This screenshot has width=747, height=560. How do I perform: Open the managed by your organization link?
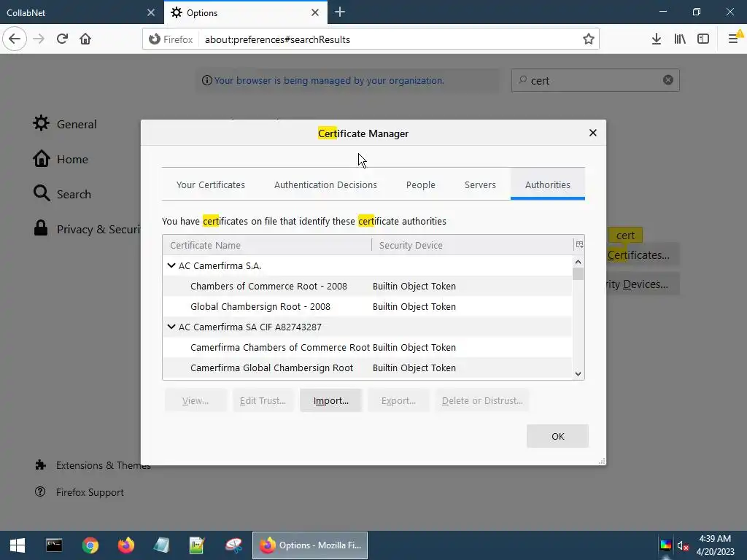(329, 80)
